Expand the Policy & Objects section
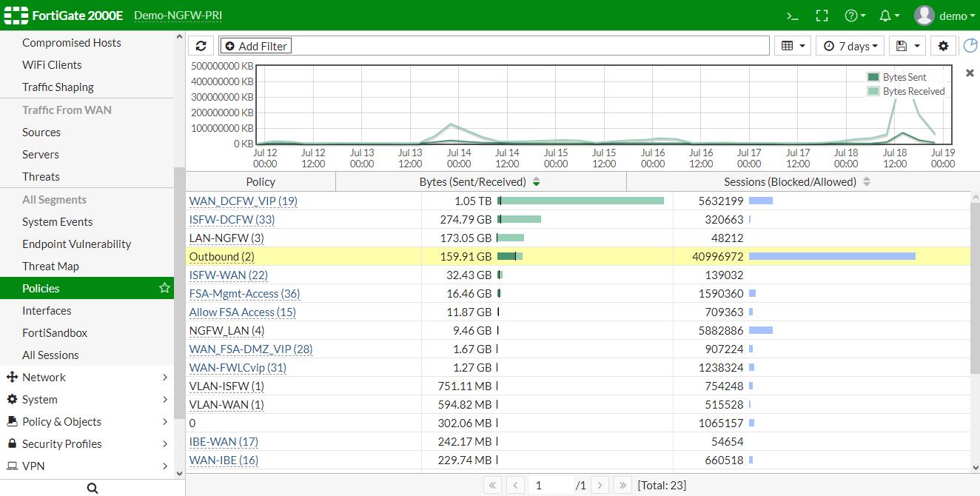Image resolution: width=980 pixels, height=496 pixels. coord(87,421)
